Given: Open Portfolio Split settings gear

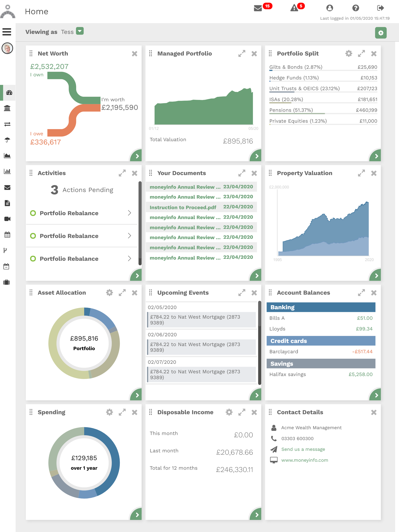Looking at the screenshot, I should [349, 53].
